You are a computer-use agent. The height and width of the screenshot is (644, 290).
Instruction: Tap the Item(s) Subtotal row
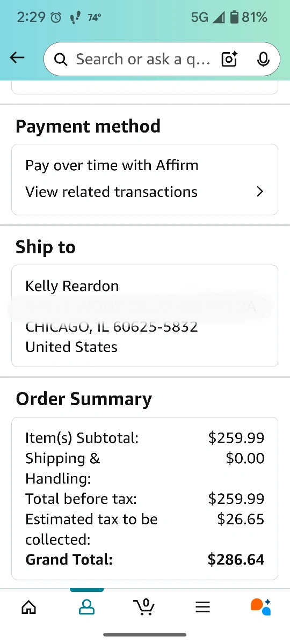144,438
